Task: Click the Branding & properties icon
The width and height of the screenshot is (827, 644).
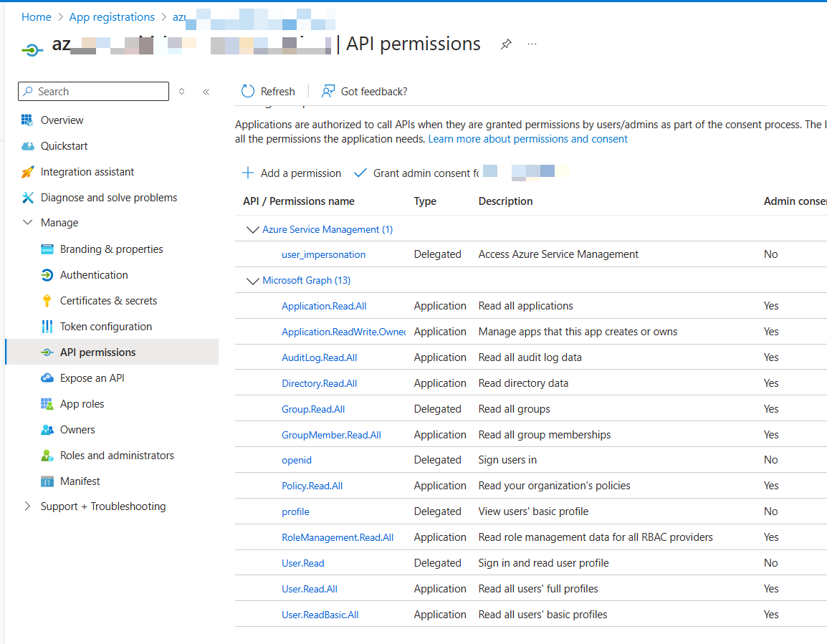Action: [47, 249]
